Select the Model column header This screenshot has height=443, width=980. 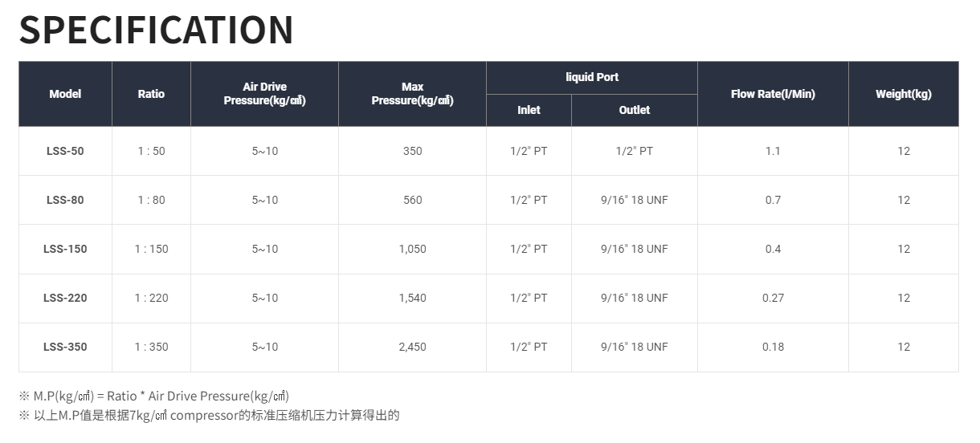tap(65, 94)
